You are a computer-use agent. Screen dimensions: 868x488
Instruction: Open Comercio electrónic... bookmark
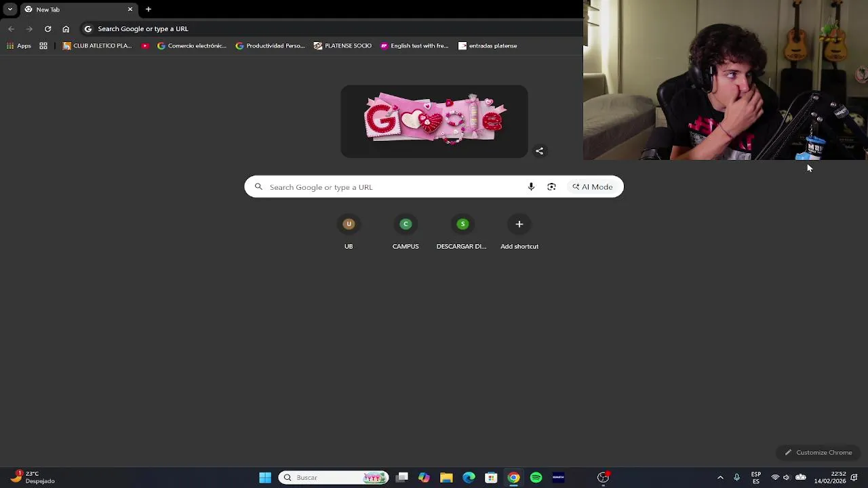click(192, 46)
